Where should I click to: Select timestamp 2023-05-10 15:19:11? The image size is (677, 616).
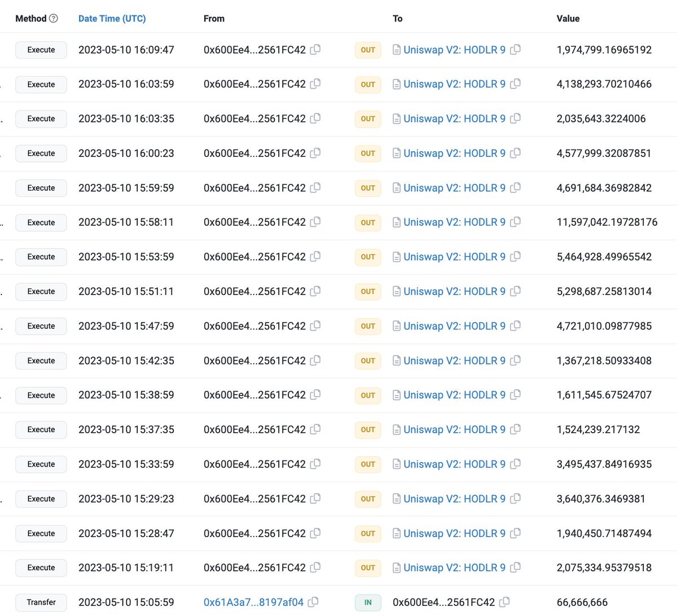pos(126,567)
